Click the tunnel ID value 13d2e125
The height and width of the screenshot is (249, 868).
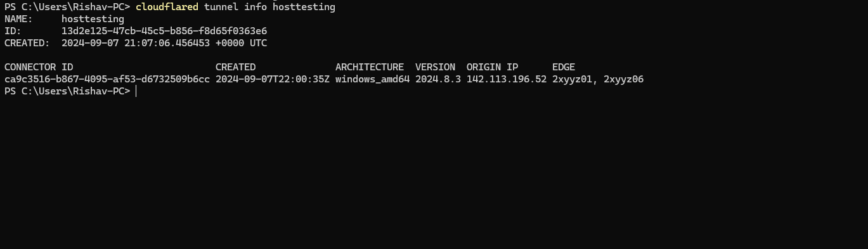(x=164, y=31)
